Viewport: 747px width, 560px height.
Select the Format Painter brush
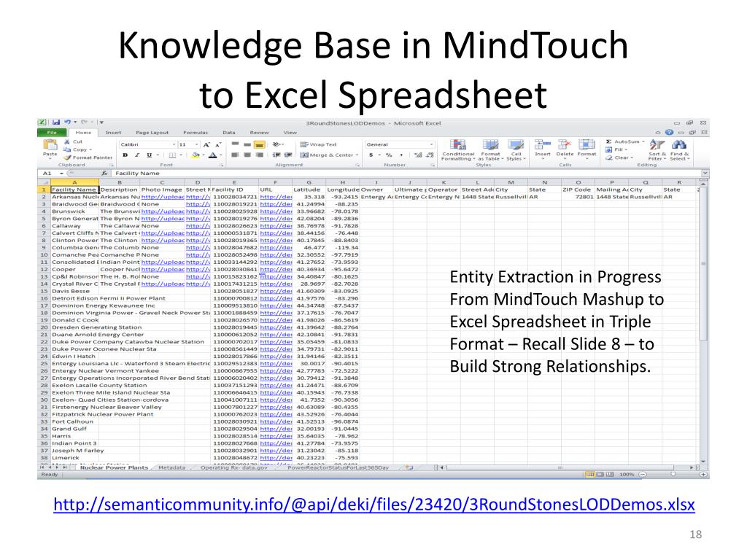point(88,157)
